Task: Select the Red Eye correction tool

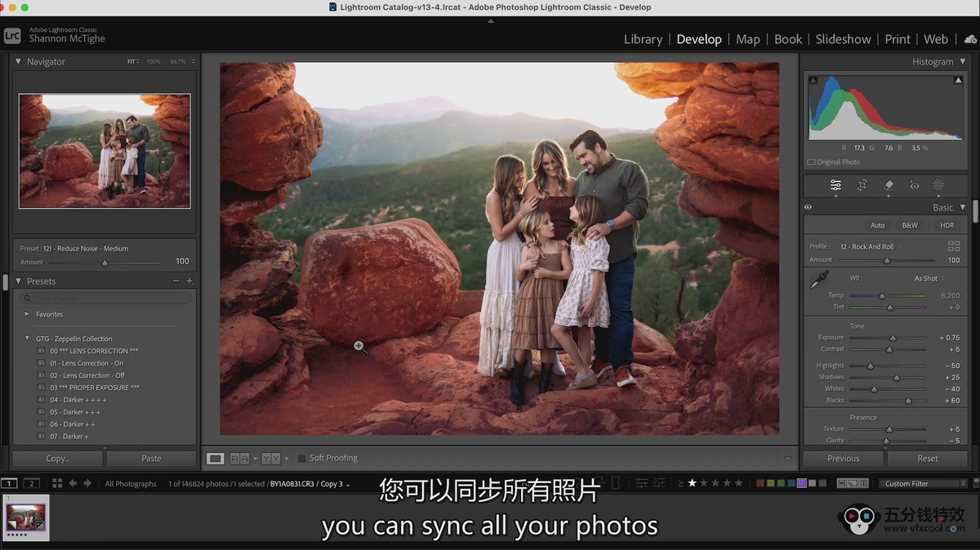Action: (915, 185)
